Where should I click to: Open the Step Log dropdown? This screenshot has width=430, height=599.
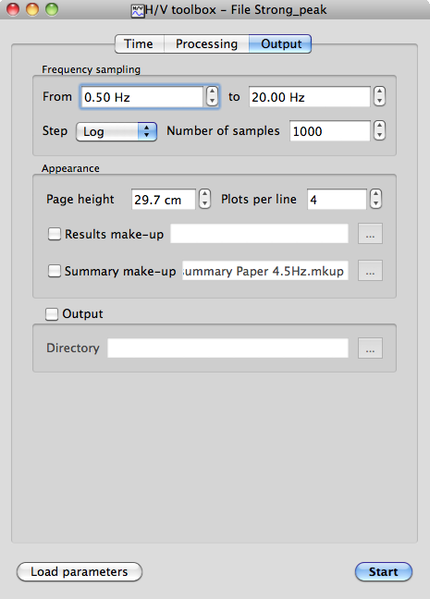pyautogui.click(x=116, y=132)
